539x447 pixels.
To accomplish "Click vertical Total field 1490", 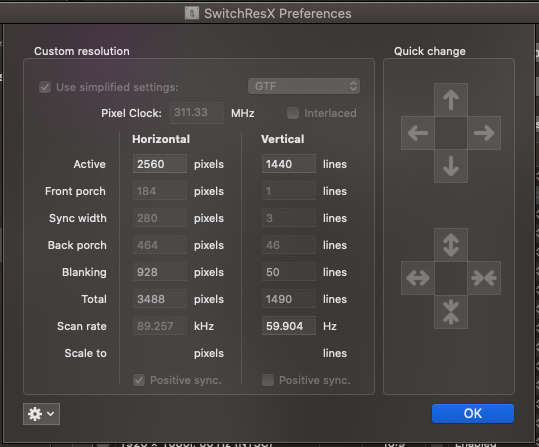I will pyautogui.click(x=289, y=299).
